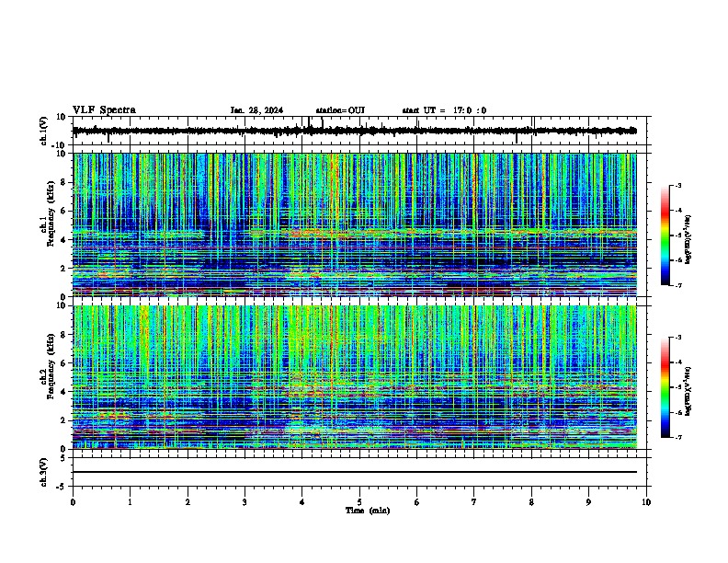Click inside the ch.2 spectrogram plot
728x563 pixels.
tap(355, 377)
